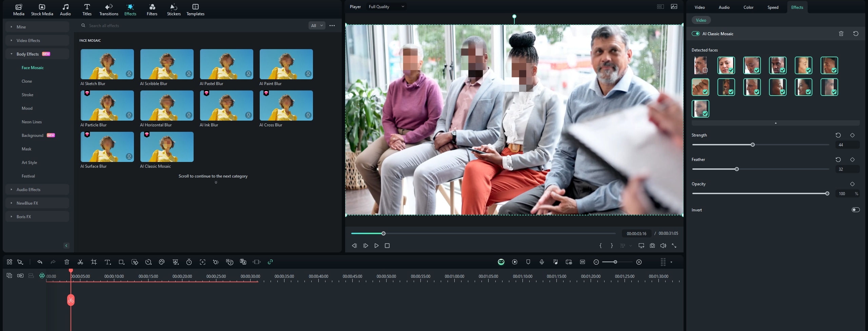The width and height of the screenshot is (868, 331).
Task: Play the video preview
Action: [376, 246]
